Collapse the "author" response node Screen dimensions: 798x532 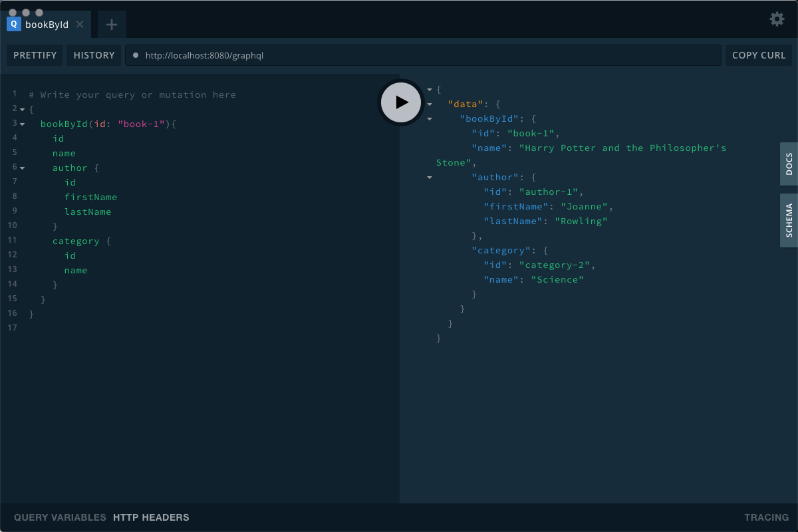point(430,177)
